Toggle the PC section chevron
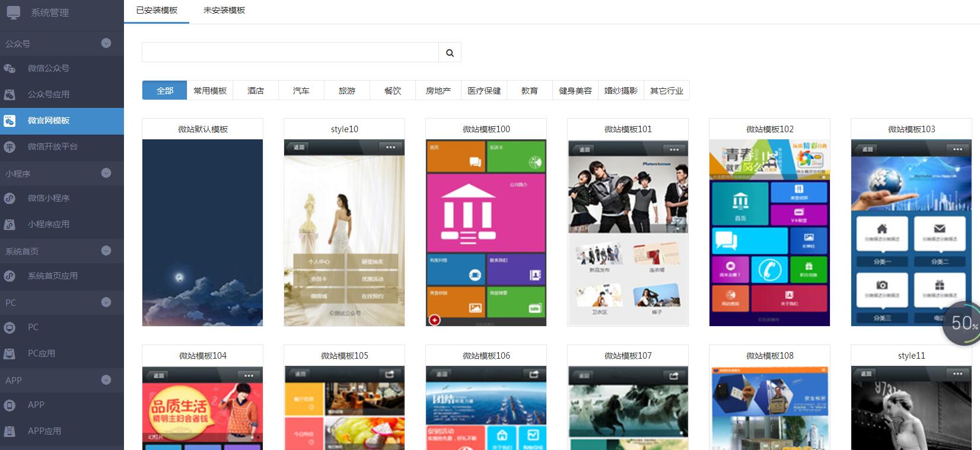Image resolution: width=980 pixels, height=450 pixels. [106, 302]
